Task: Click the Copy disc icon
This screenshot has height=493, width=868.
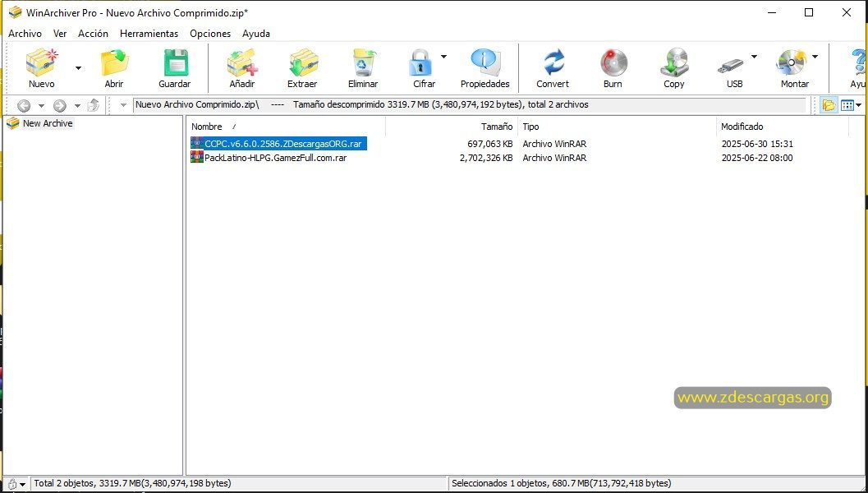Action: tap(674, 62)
